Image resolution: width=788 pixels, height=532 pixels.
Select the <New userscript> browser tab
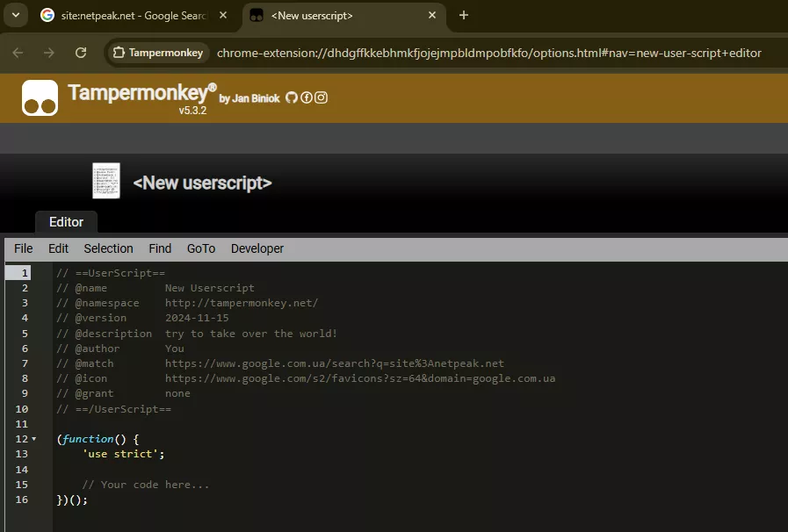coord(343,16)
